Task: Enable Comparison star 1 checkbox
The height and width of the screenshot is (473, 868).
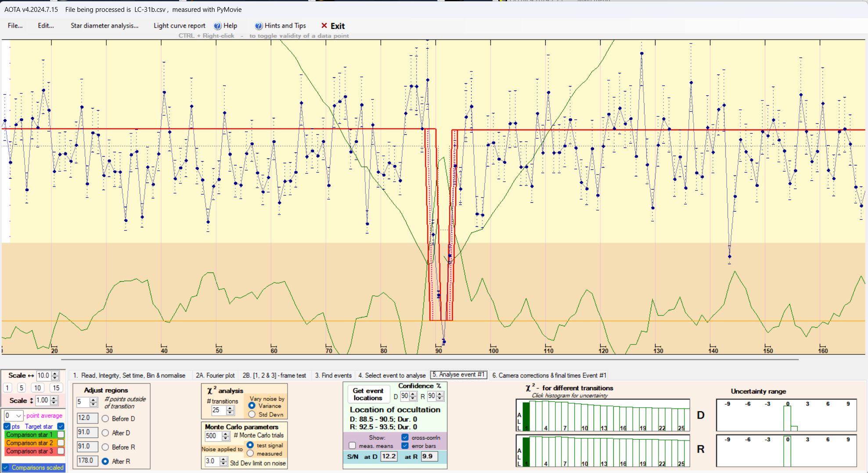Action: [x=61, y=434]
